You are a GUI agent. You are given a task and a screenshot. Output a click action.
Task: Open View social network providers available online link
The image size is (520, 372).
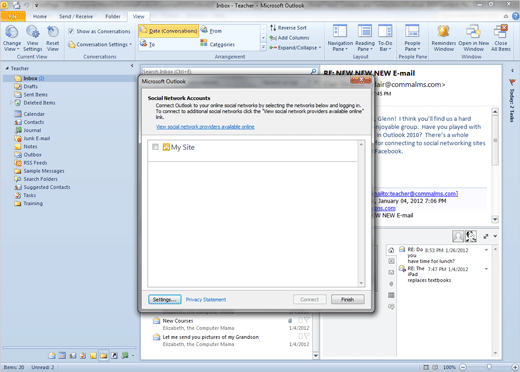[205, 127]
